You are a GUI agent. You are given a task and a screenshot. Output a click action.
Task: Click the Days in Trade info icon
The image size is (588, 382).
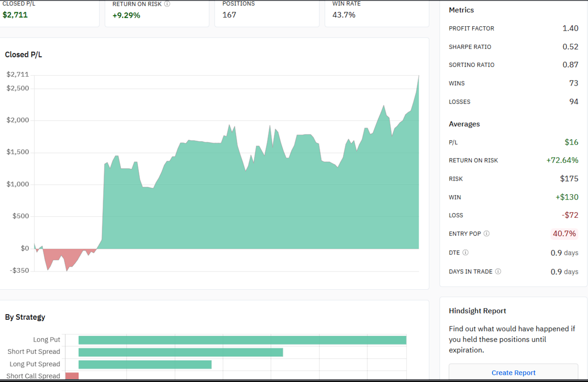tap(499, 271)
